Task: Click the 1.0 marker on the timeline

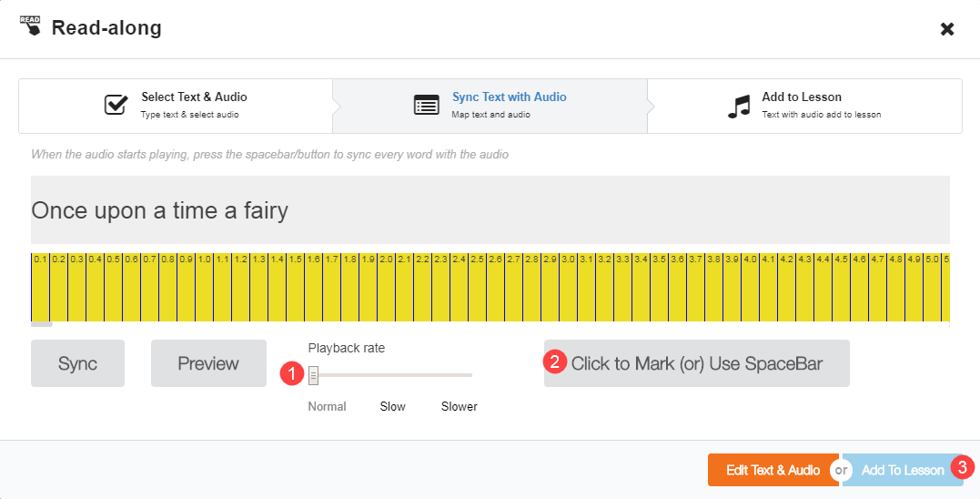Action: pos(205,260)
